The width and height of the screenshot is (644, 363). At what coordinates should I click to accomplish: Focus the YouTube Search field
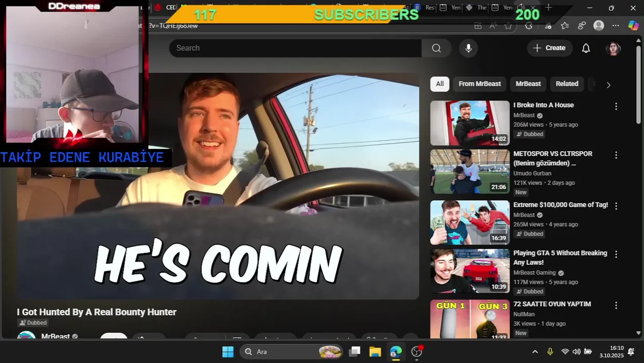coord(295,48)
